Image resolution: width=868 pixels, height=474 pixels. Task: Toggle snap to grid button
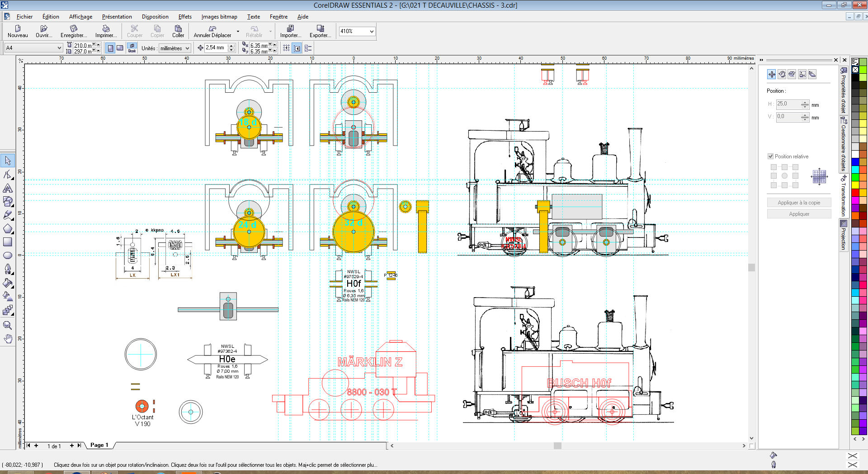click(286, 48)
